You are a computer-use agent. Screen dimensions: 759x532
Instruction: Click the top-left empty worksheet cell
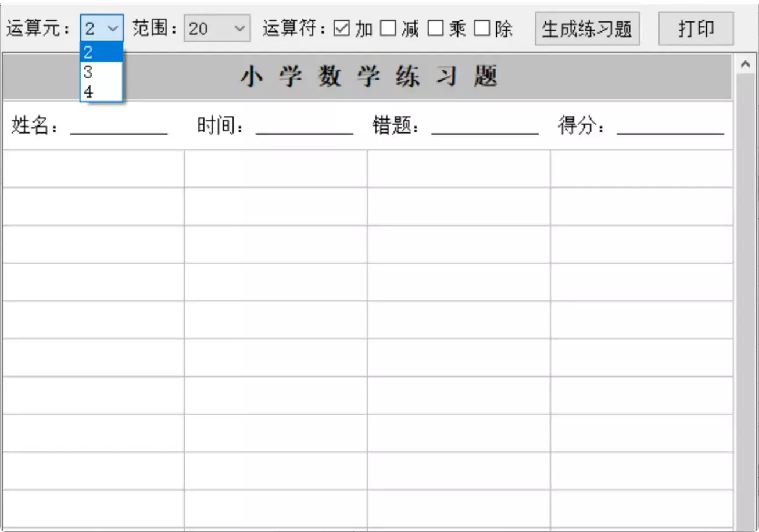tap(93, 168)
